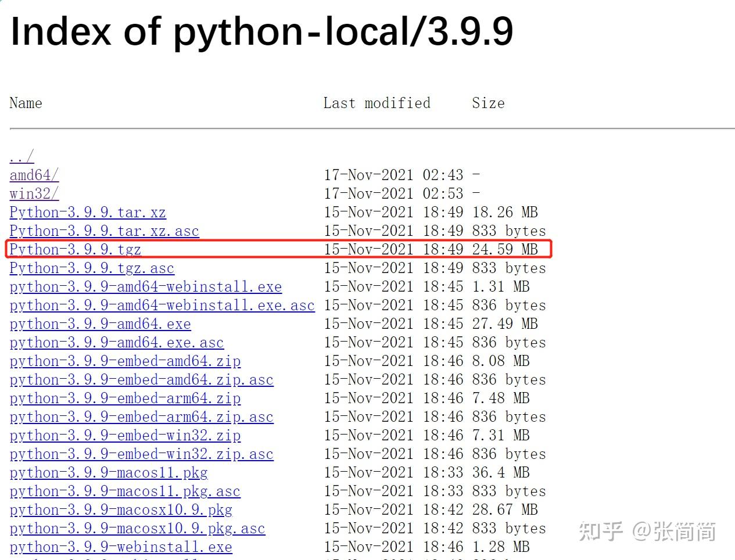
Task: Open python-3.9.9-amd64.exe.asc signature file
Action: (x=116, y=342)
